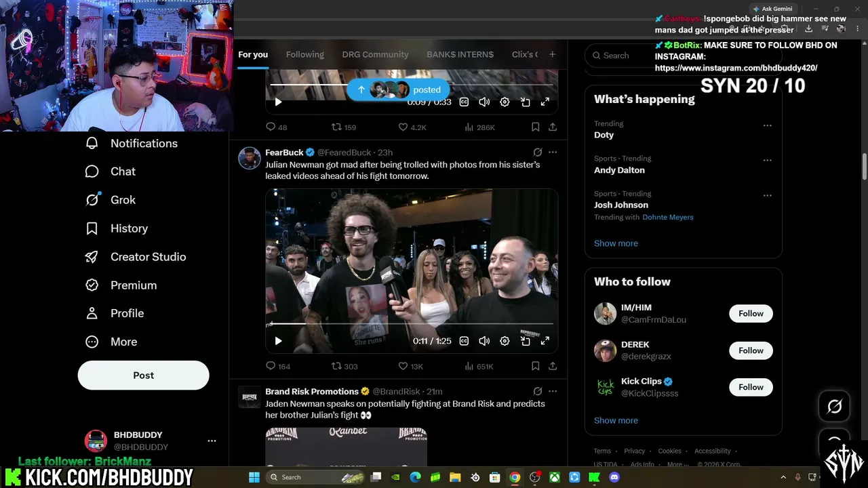Like the FearBuck post with 13K likes
868x488 pixels.
410,366
